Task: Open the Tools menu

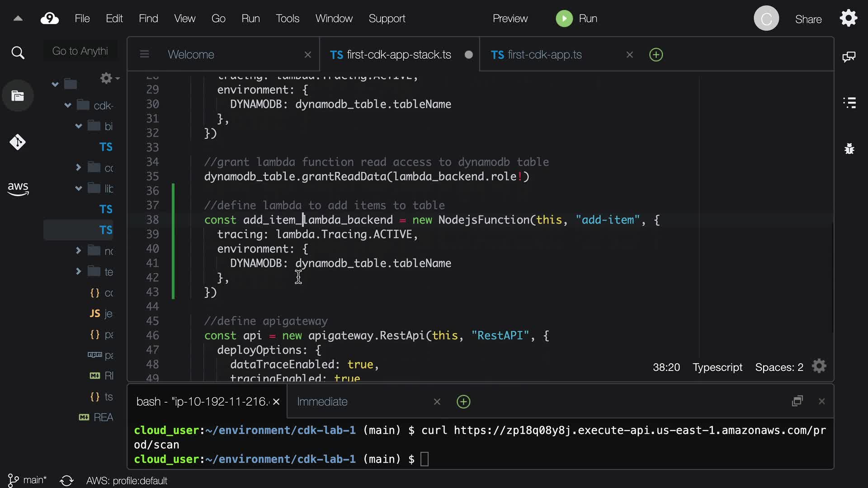Action: tap(287, 19)
